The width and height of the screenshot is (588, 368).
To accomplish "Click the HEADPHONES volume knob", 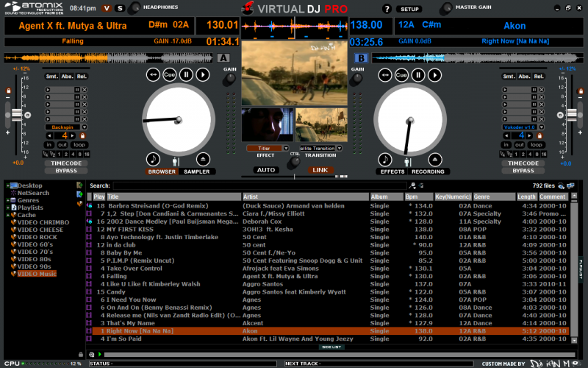I will 135,8.
